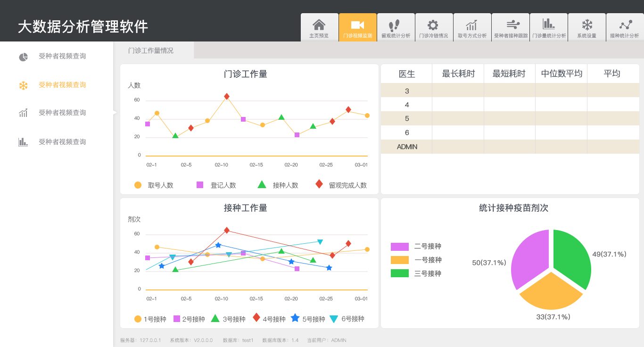Click the 门诊工作量 chart title
This screenshot has height=347, width=644.
(245, 74)
